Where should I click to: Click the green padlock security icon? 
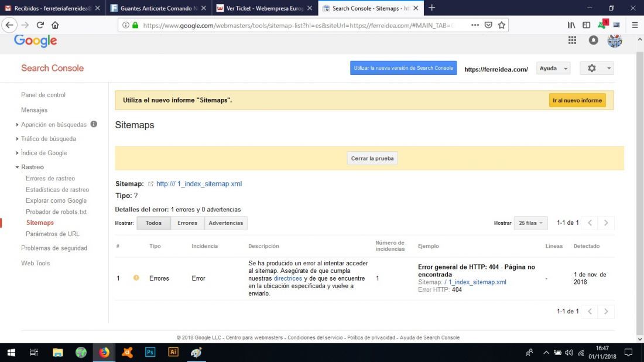(x=135, y=25)
